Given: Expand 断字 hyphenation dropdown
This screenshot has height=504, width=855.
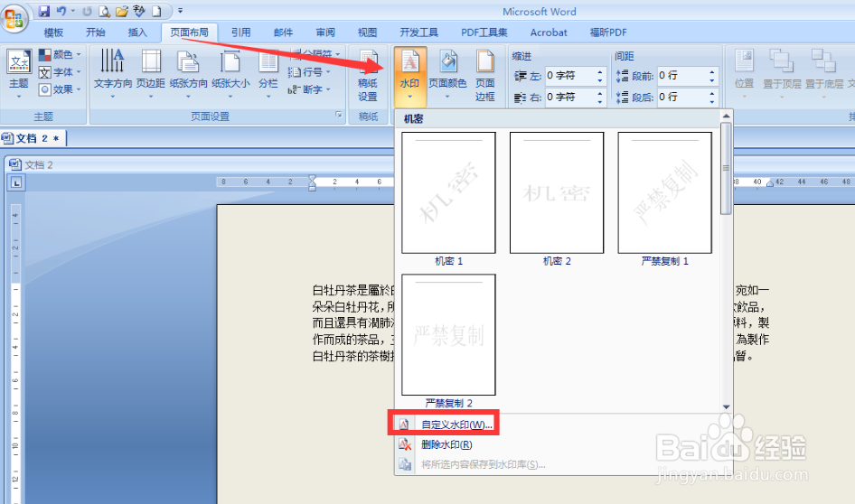Looking at the screenshot, I should [x=309, y=89].
